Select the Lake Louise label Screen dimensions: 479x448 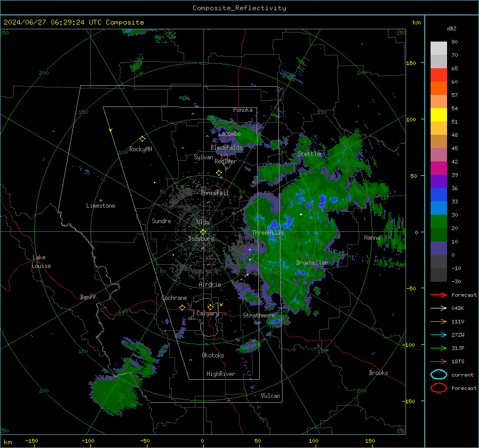click(41, 262)
